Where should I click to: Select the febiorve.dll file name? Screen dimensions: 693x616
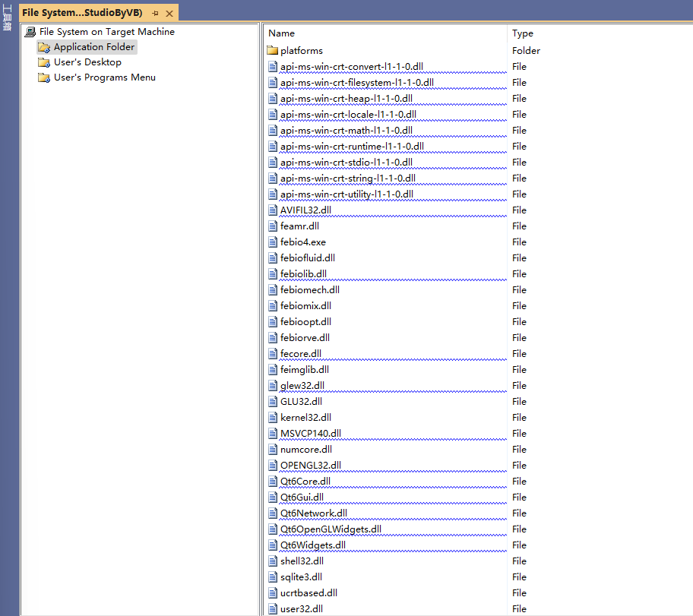(x=305, y=337)
